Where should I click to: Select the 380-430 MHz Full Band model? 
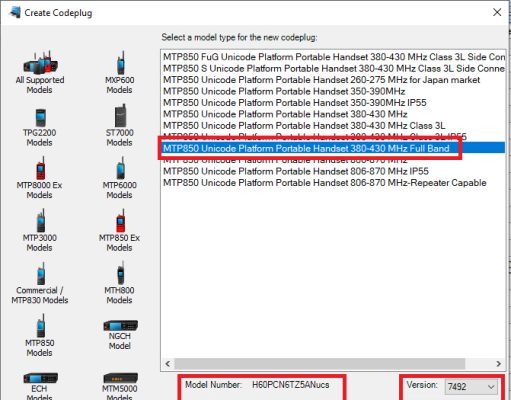tap(334, 148)
